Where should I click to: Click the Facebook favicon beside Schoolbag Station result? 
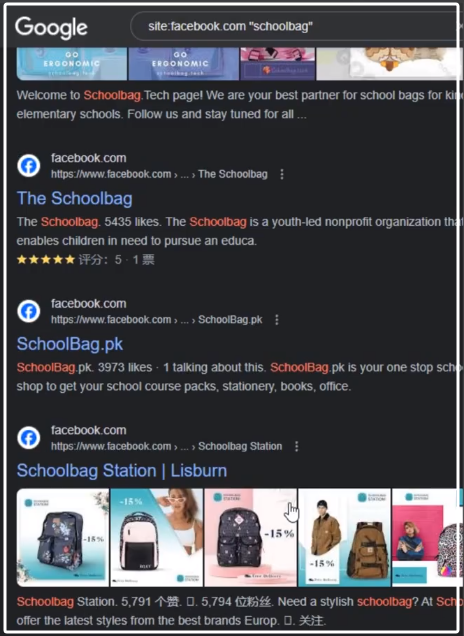click(29, 438)
